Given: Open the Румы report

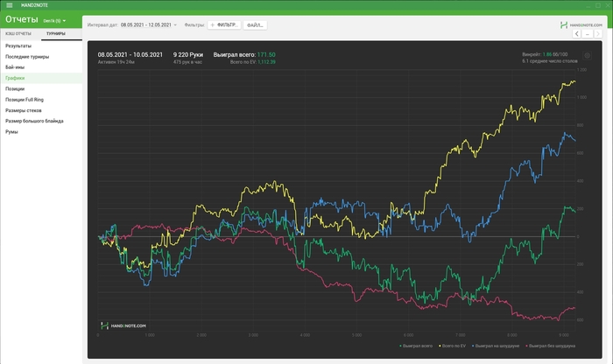Looking at the screenshot, I should pyautogui.click(x=41, y=131).
